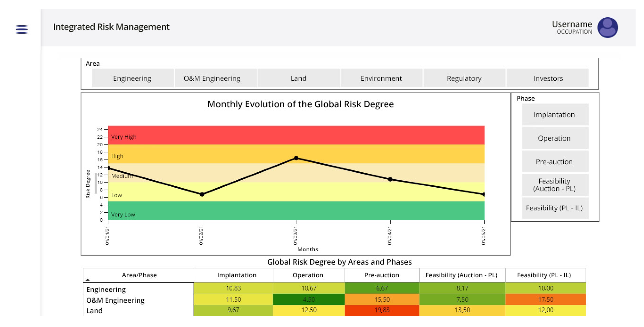Screen dimensions: 644x327
Task: Click the 01/02/21 data point on chart
Action: 202,194
